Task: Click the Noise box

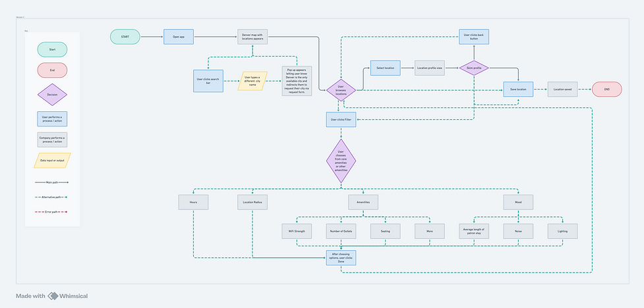Action: pos(518,231)
